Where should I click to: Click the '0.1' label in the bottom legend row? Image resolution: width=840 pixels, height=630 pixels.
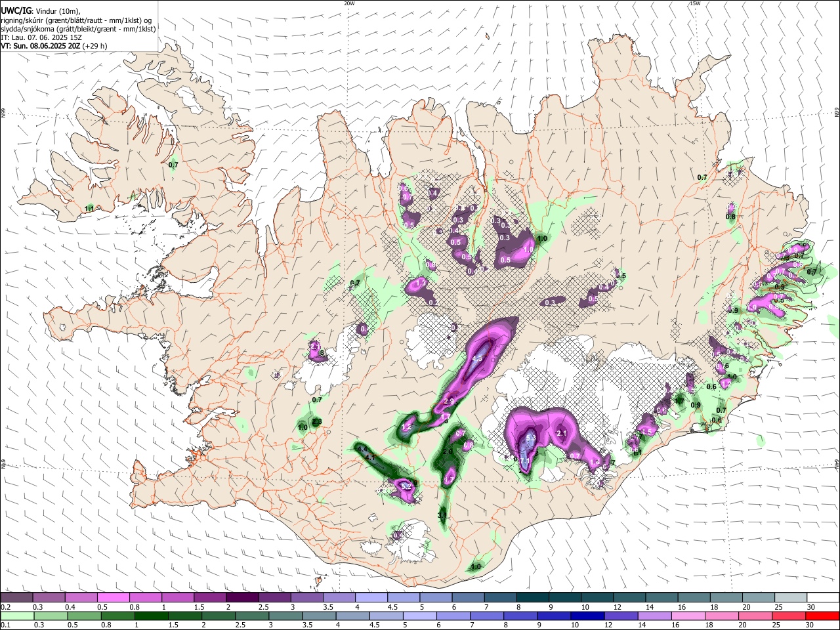click(x=5, y=625)
